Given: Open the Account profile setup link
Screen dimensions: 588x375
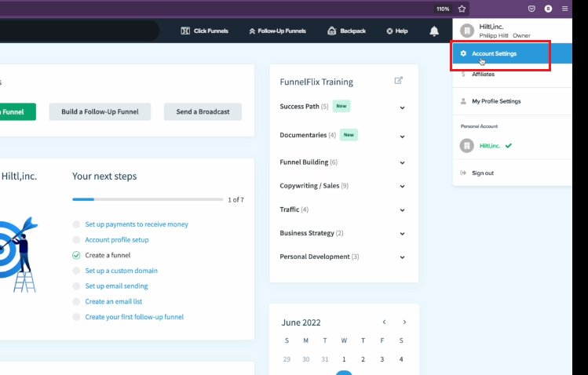Looking at the screenshot, I should 117,240.
